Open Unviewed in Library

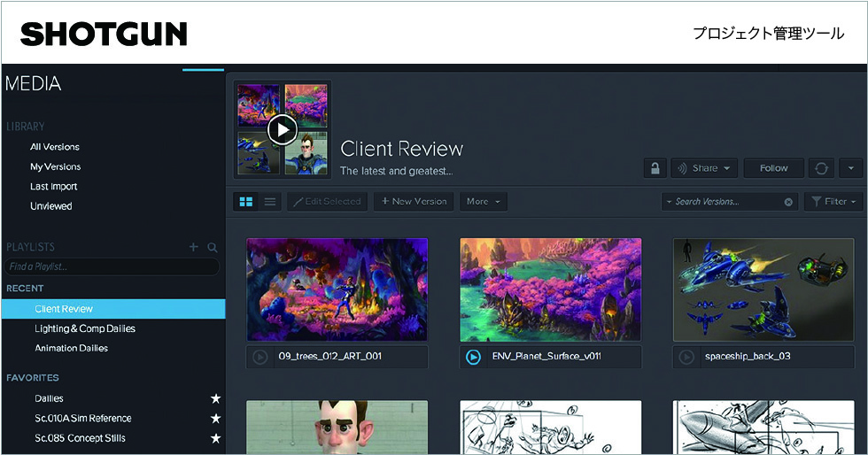point(51,206)
